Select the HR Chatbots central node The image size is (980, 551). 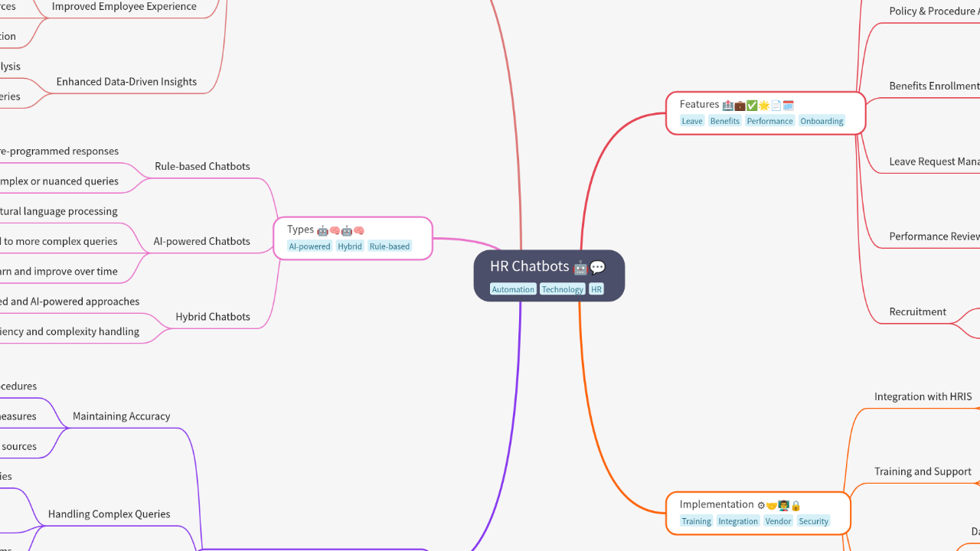(x=549, y=275)
